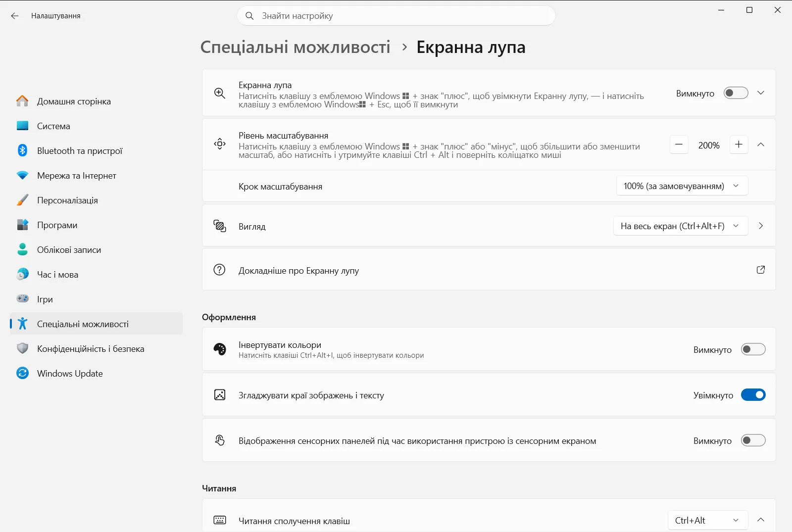This screenshot has width=792, height=532.
Task: Click the Ігри gamepad icon
Action: pyautogui.click(x=22, y=298)
